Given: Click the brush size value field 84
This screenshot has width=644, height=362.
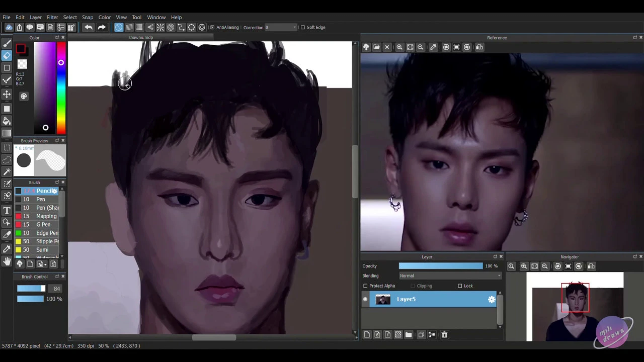Looking at the screenshot, I should point(56,289).
